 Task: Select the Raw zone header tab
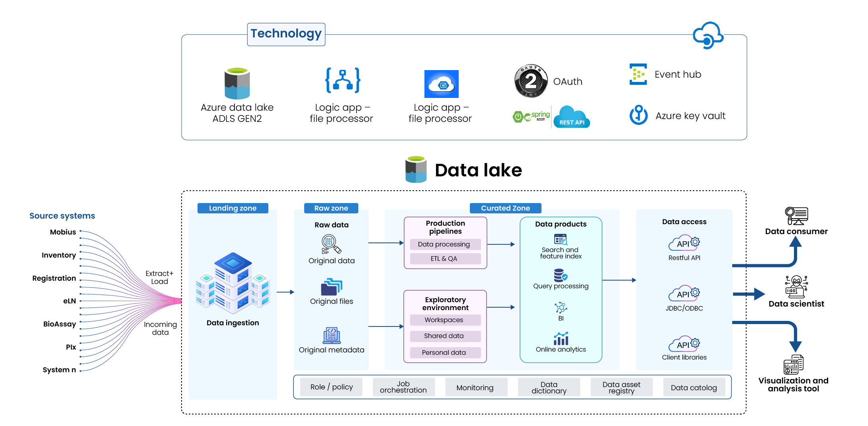point(331,208)
